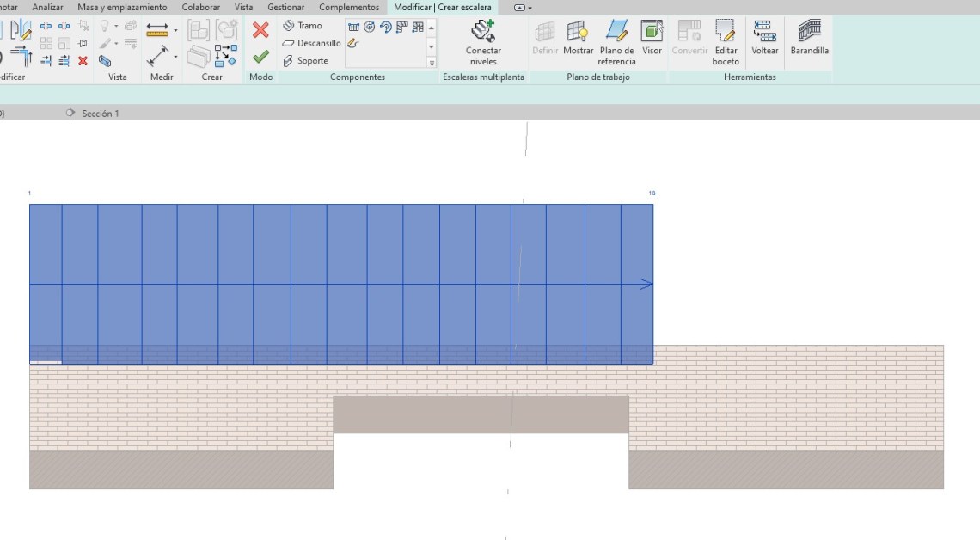Open the Visor work plane viewer
This screenshot has width=980, height=540.
tap(652, 39)
